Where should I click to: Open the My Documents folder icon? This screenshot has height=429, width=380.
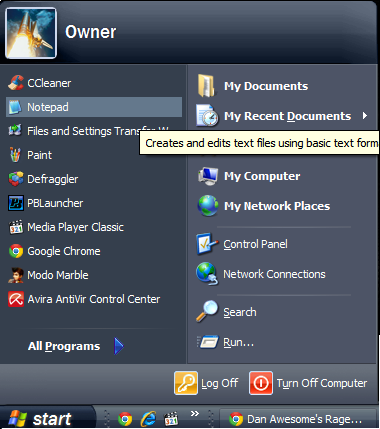point(206,86)
